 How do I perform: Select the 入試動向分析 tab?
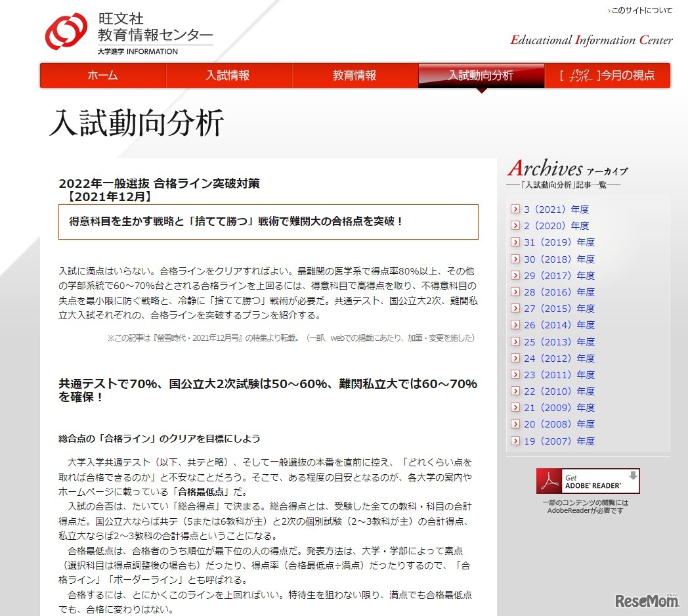[x=481, y=76]
